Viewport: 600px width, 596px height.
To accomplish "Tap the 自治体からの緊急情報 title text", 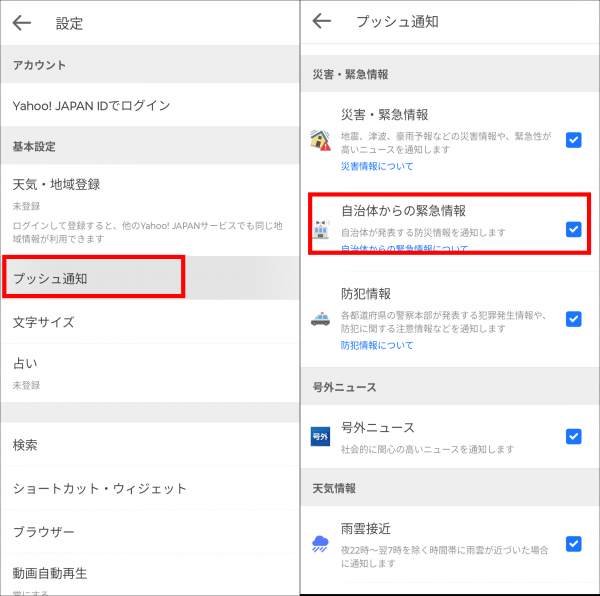I will click(x=403, y=211).
